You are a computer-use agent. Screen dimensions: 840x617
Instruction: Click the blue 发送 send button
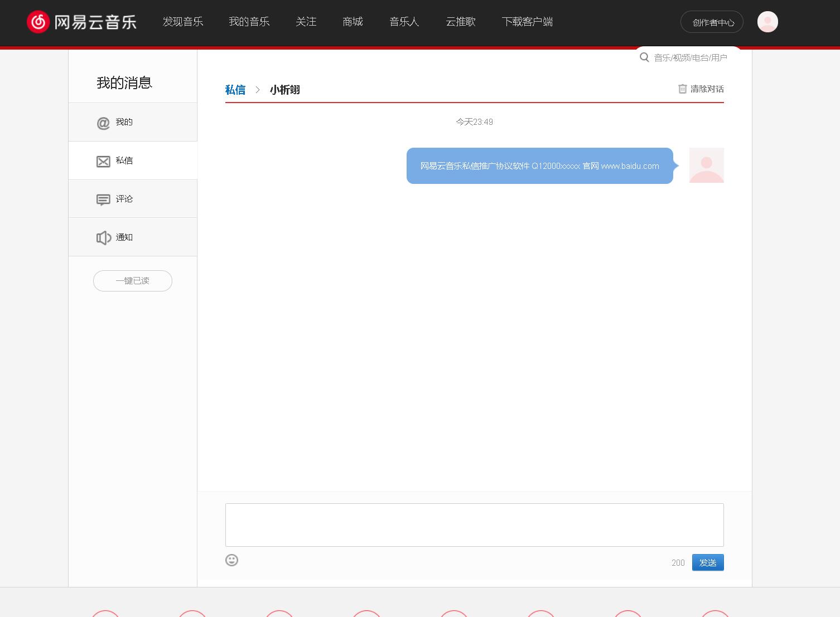(707, 562)
